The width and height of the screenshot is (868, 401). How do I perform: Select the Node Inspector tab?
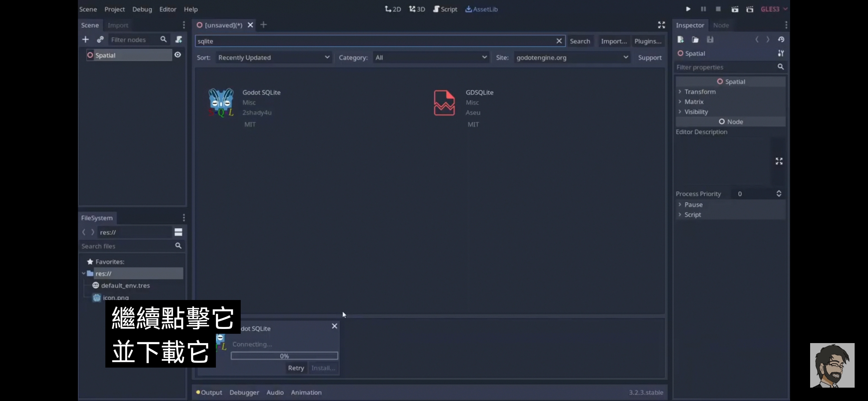[x=721, y=25]
